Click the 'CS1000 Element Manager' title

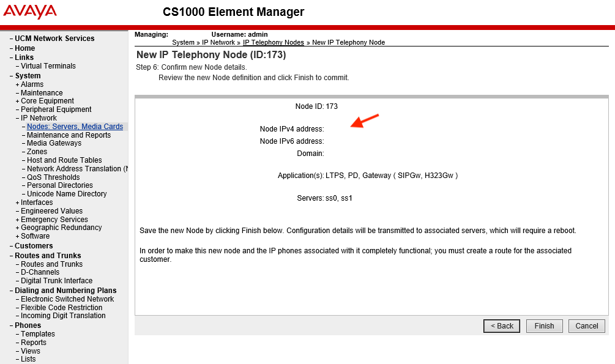233,12
